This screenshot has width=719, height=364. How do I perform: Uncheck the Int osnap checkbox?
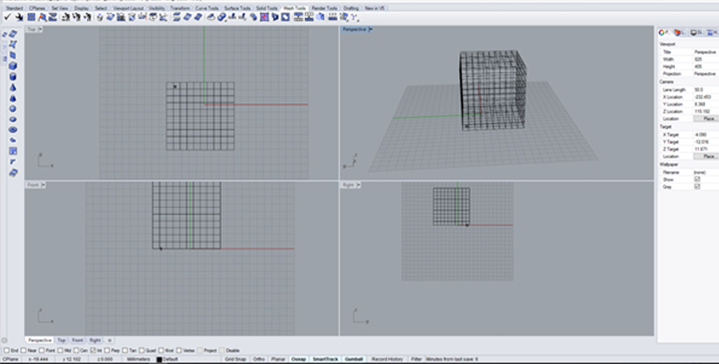click(93, 350)
